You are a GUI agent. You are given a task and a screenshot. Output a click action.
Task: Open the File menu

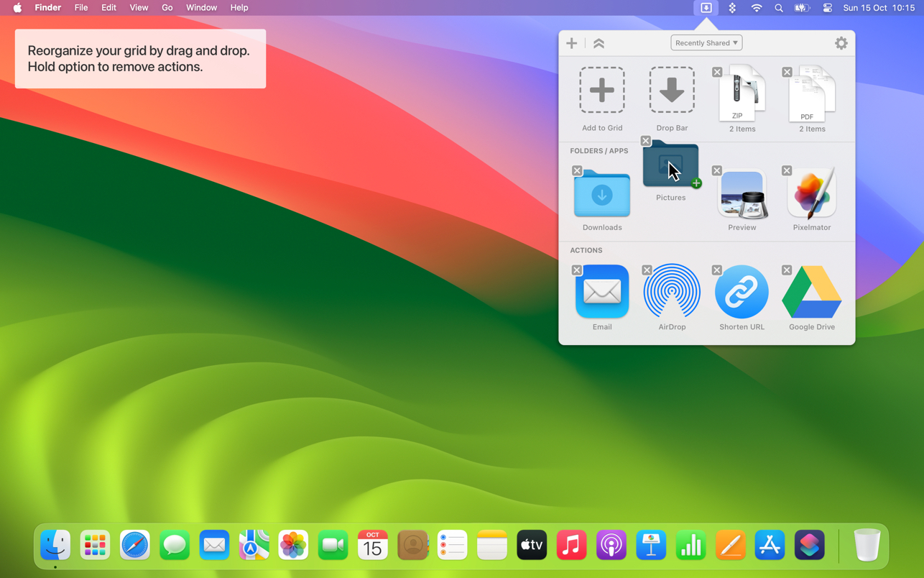click(x=81, y=8)
